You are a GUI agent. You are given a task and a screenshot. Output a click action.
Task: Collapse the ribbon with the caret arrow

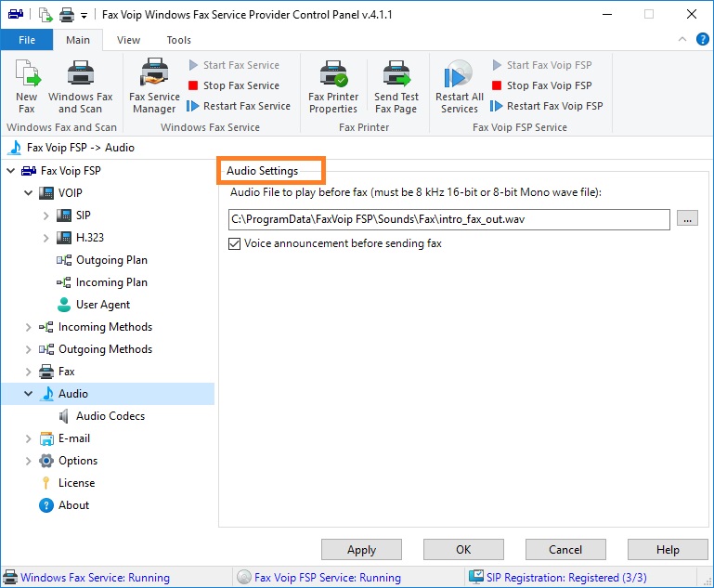[x=682, y=39]
